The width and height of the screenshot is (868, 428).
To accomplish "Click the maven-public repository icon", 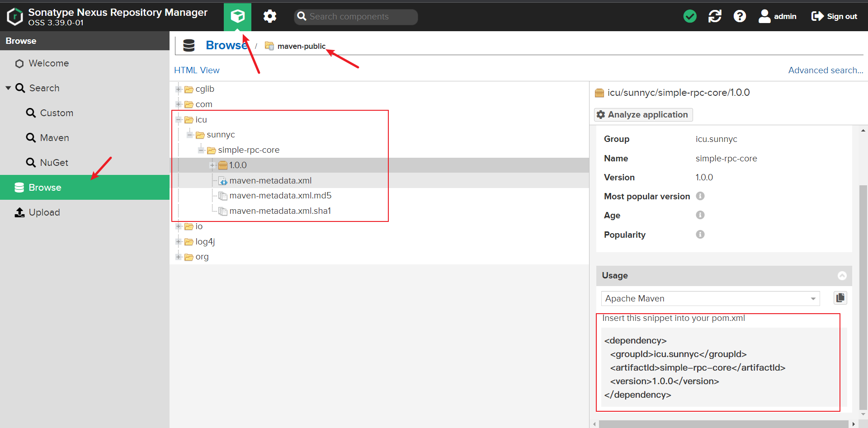I will click(x=269, y=46).
